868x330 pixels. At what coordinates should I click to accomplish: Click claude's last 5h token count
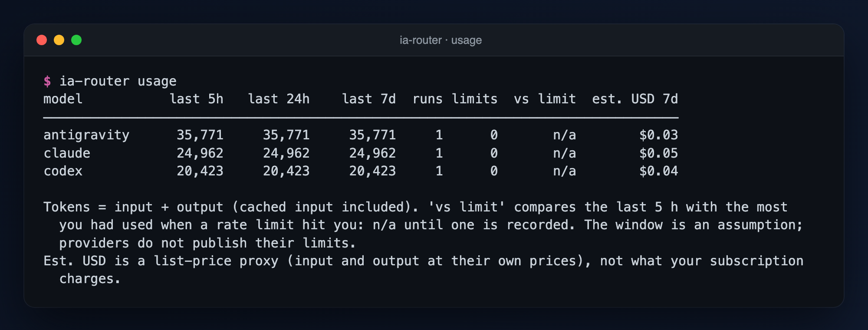(x=200, y=153)
